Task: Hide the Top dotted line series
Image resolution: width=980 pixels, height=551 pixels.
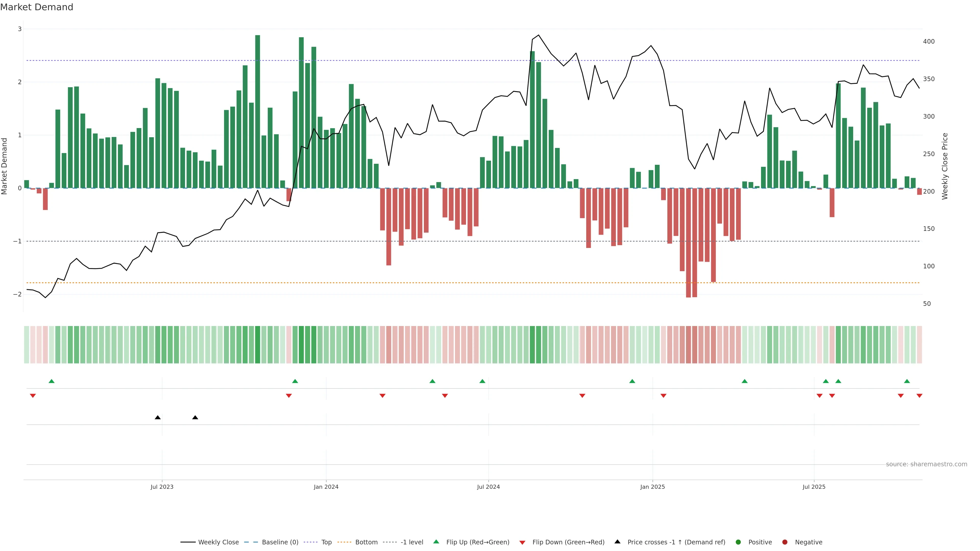Action: [326, 542]
